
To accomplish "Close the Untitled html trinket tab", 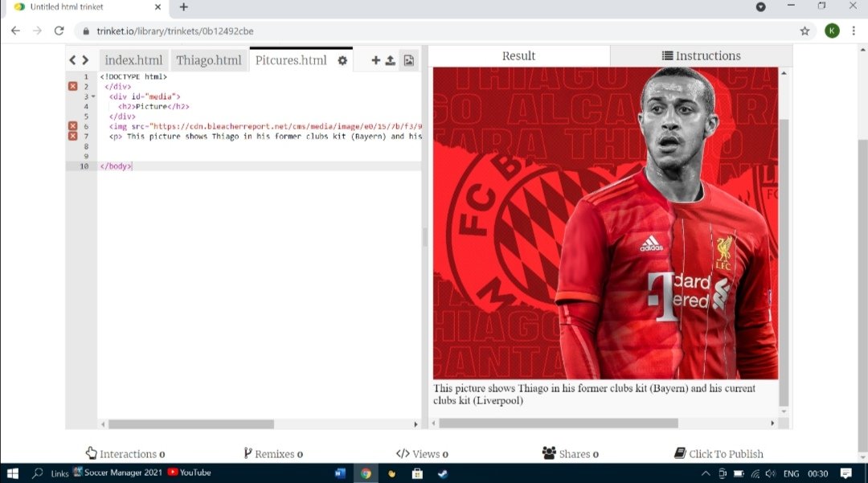I will click(x=158, y=7).
